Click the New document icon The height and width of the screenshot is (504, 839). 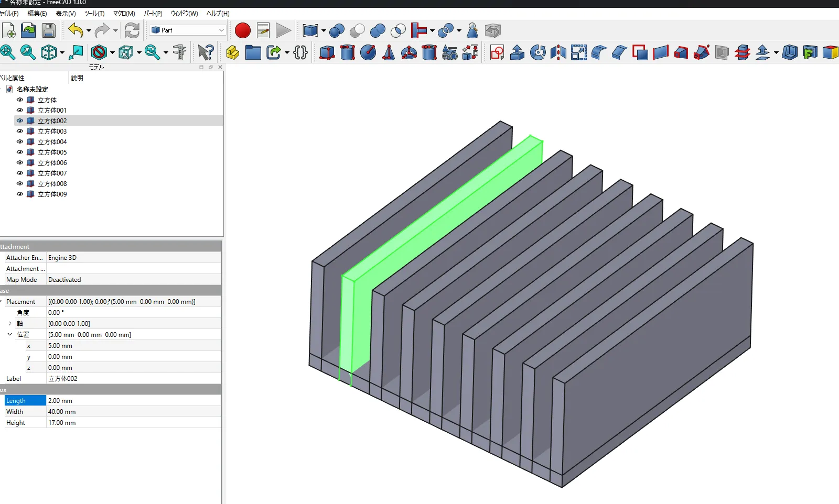pos(8,30)
